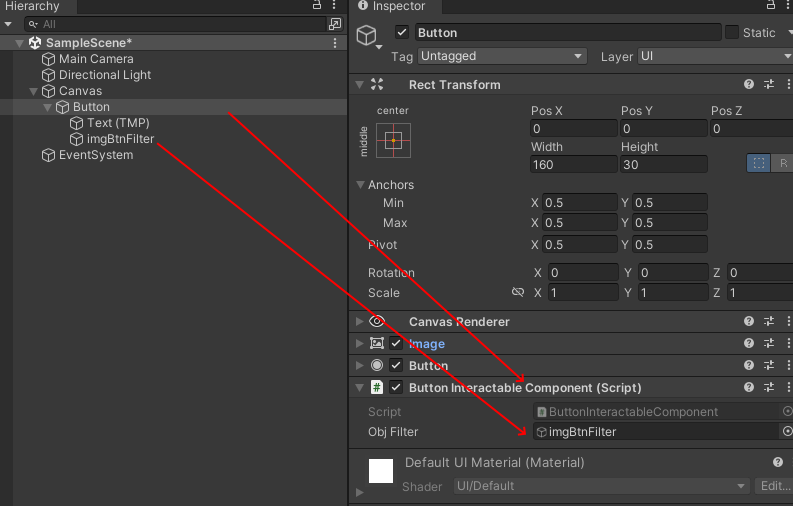Collapse the Canvas tree arrow
This screenshot has height=506, width=793.
34,91
